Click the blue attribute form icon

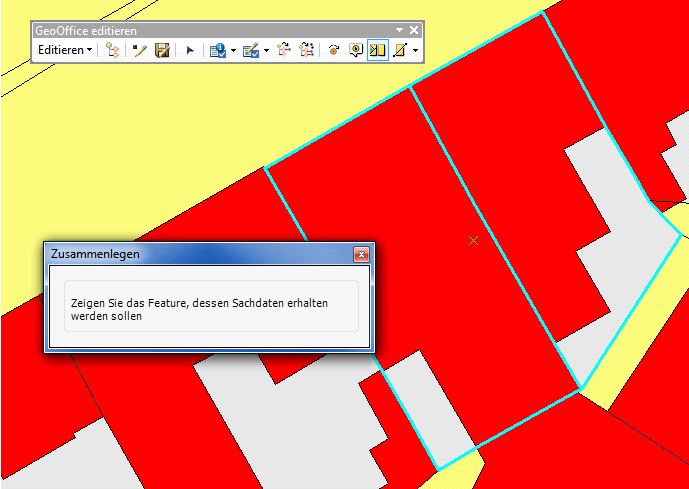coord(218,49)
